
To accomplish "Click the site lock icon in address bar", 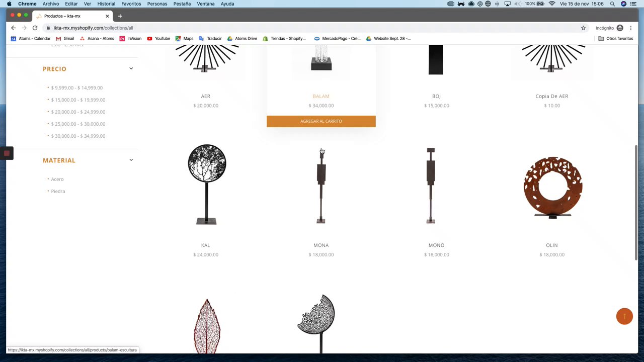I will (48, 28).
